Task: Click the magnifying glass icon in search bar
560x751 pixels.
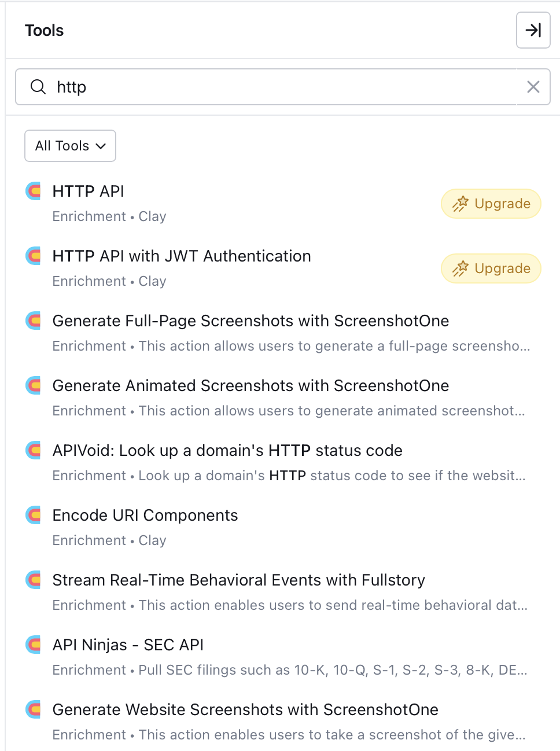Action: [38, 87]
